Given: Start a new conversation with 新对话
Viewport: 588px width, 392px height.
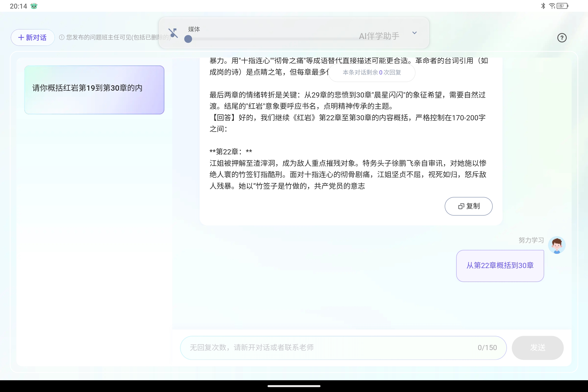Looking at the screenshot, I should point(33,37).
